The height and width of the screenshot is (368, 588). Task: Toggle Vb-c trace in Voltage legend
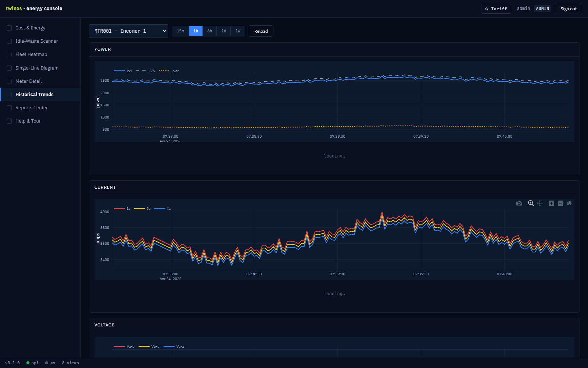[x=149, y=347]
